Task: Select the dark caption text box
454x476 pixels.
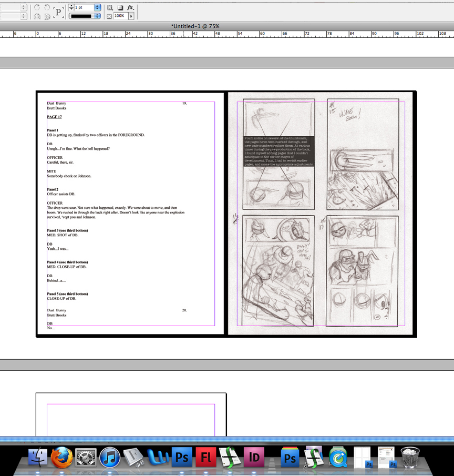Action: click(278, 151)
